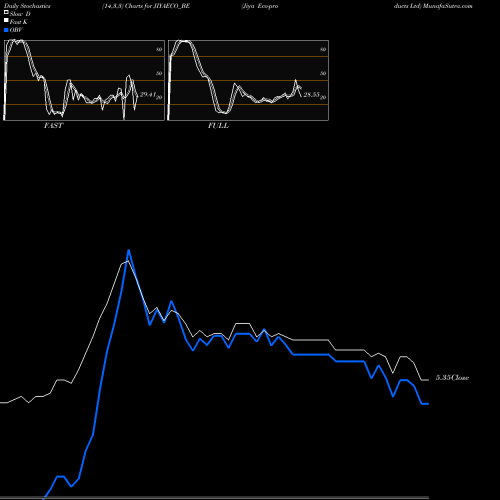
Task: Click the FAST label under the chart
Action: pyautogui.click(x=53, y=126)
